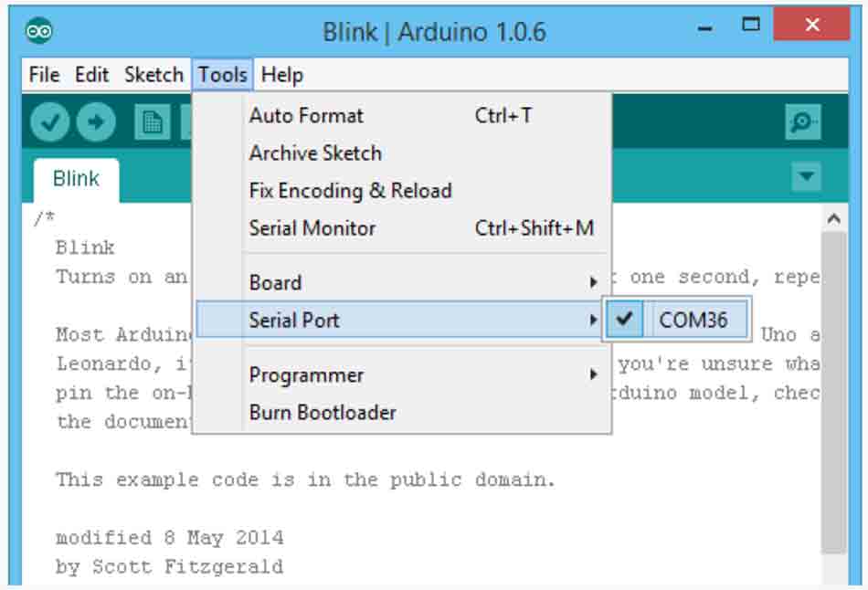
Task: Open the Serial Port submenu
Action: (399, 320)
